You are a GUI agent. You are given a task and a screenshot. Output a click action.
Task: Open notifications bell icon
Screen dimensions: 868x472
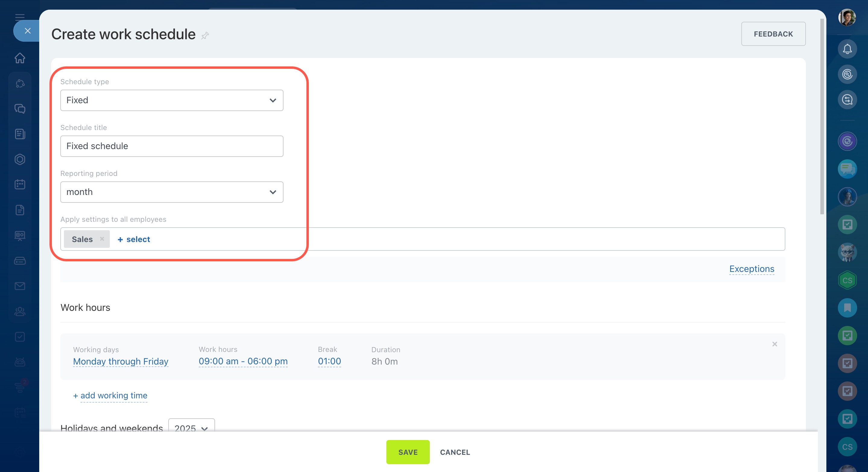[x=847, y=49]
